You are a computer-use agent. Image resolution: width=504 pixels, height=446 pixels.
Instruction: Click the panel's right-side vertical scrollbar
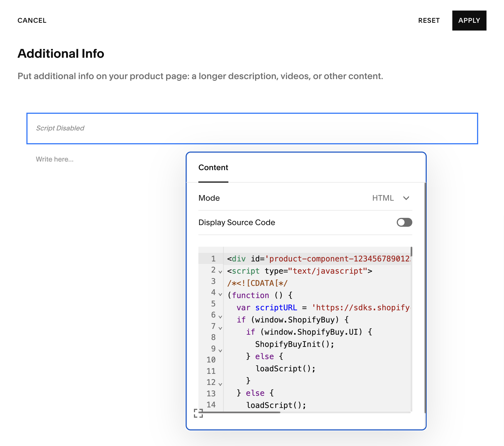(x=425, y=298)
